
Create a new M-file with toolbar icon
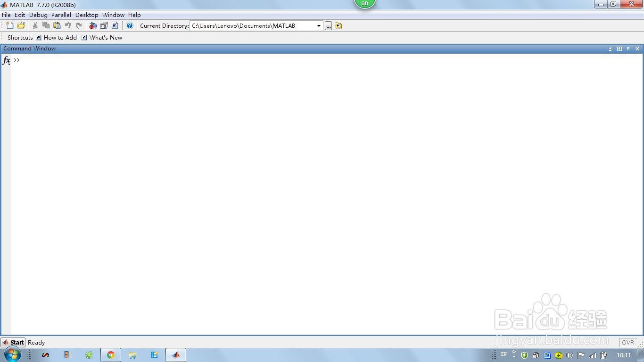10,25
